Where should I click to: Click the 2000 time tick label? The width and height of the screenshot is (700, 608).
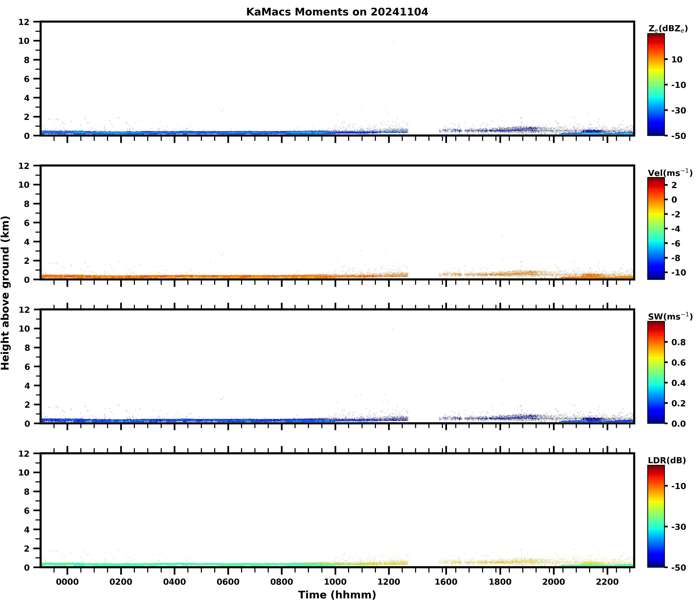553,582
